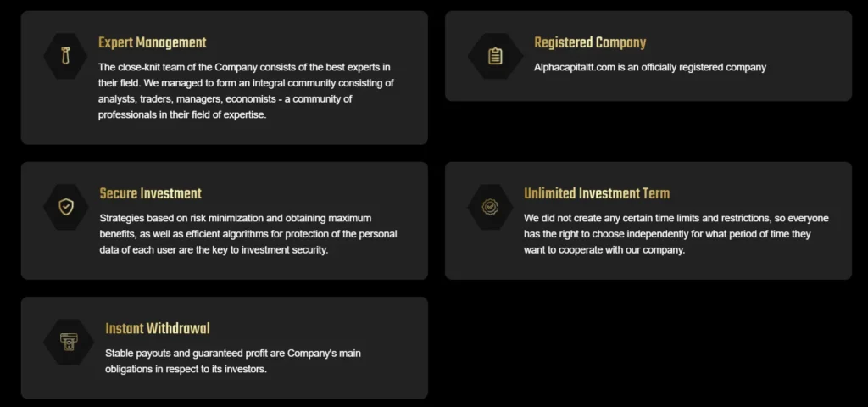Click the time limits and restrictions paragraph
This screenshot has width=868, height=407.
pos(676,234)
